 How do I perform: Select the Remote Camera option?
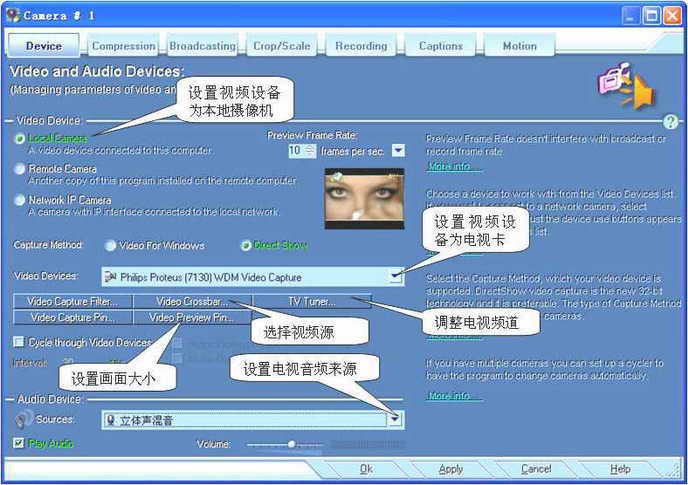point(20,169)
